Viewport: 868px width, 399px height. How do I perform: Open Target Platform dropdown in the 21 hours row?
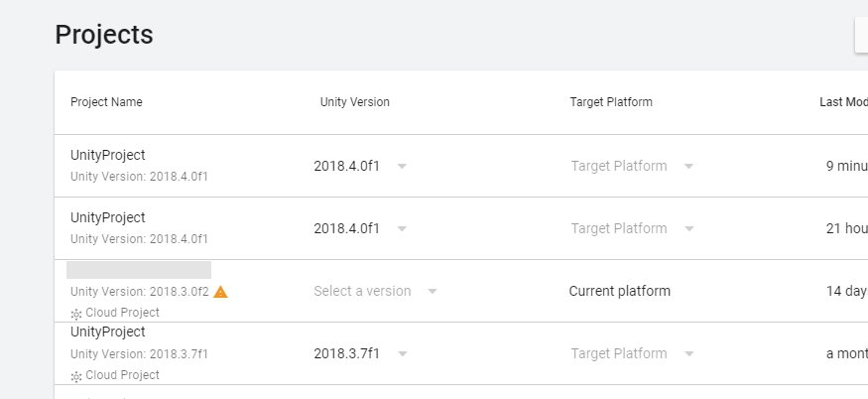pos(632,228)
